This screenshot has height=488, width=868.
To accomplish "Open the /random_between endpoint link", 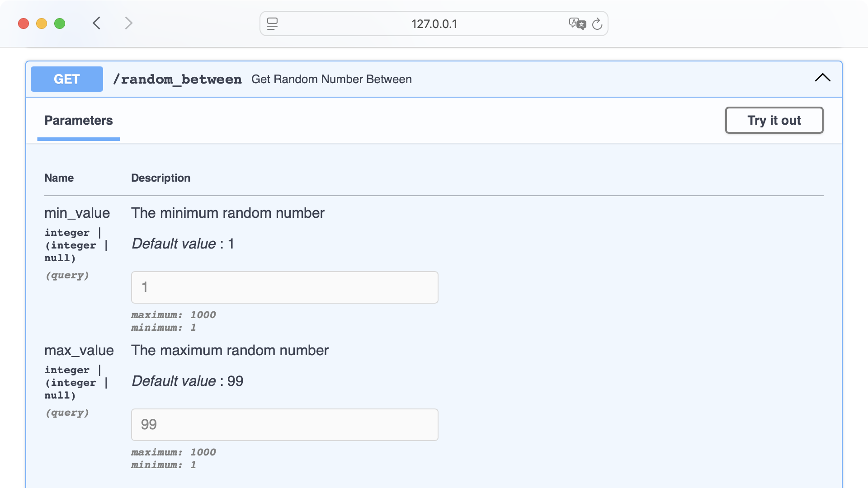I will coord(178,79).
